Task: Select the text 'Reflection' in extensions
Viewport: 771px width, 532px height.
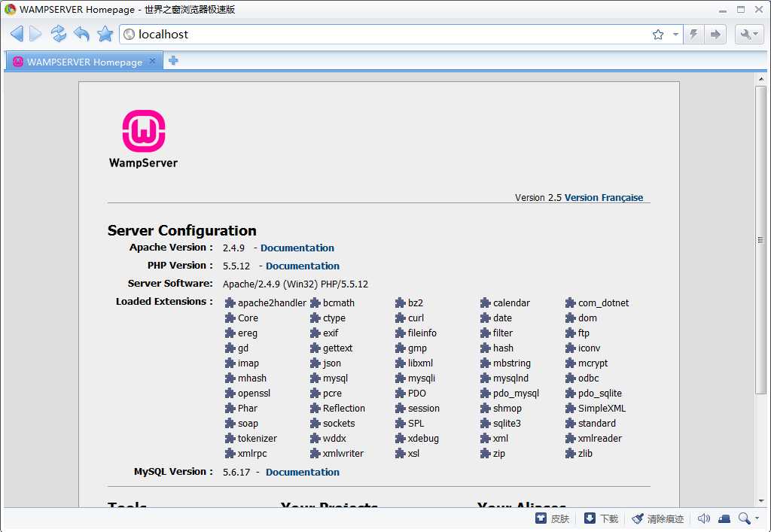Action: click(x=343, y=408)
